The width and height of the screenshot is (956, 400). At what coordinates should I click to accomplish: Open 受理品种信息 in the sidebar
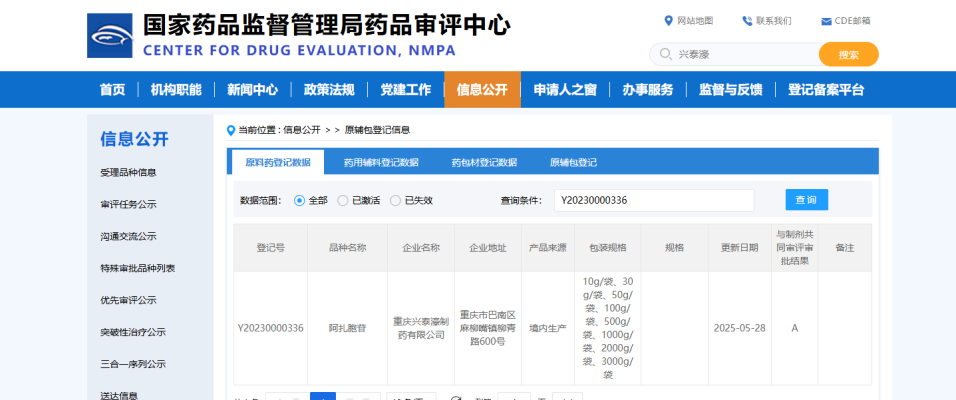tap(128, 172)
